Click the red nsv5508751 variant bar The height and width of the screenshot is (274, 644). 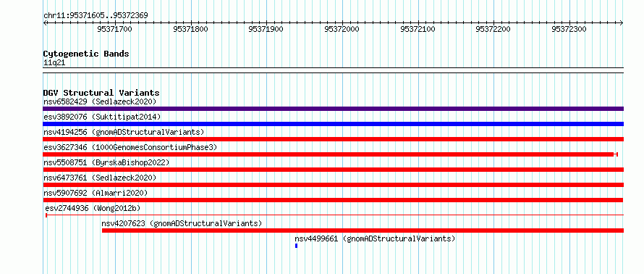point(333,170)
